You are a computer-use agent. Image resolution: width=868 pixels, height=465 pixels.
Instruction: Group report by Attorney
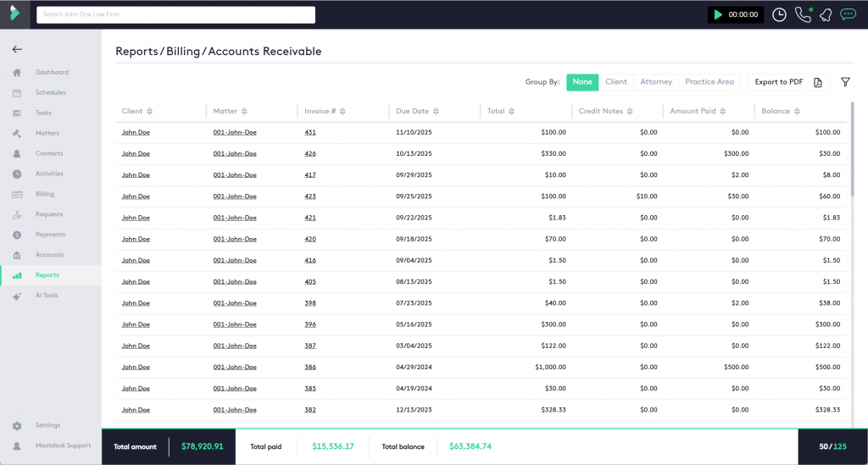[656, 82]
